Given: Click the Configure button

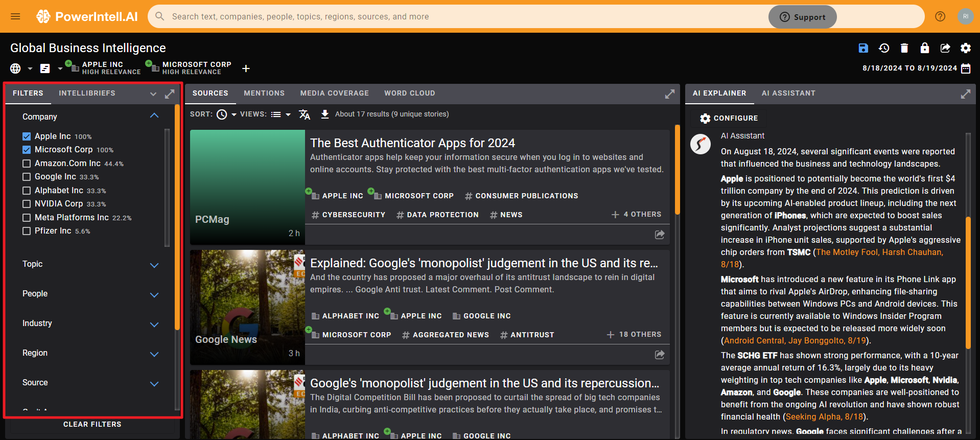Looking at the screenshot, I should [x=729, y=118].
